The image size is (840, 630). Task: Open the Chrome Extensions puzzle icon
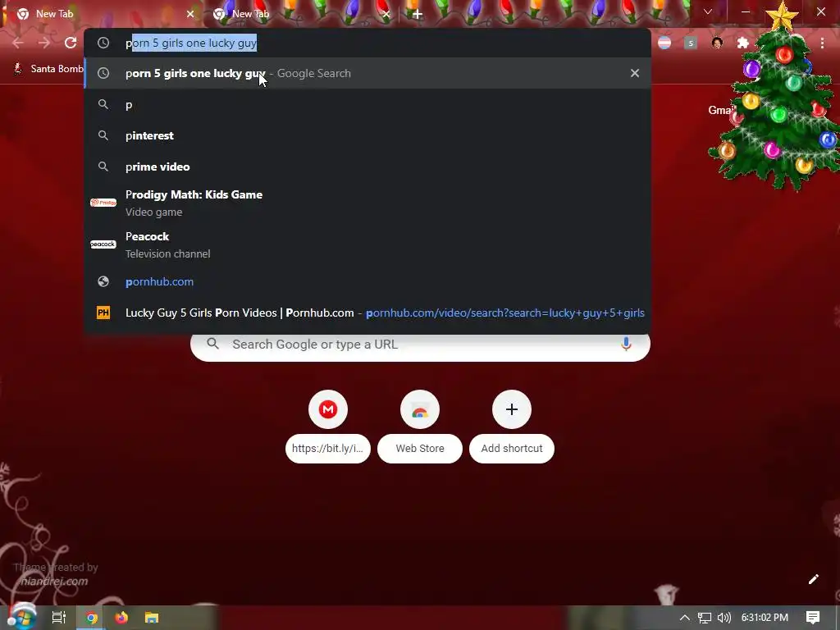(x=743, y=43)
